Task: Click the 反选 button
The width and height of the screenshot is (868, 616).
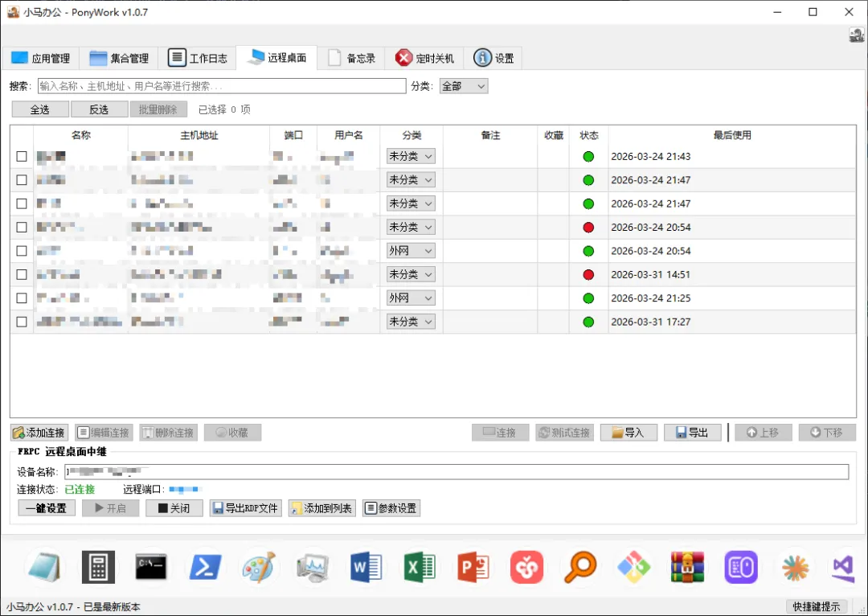Action: pos(100,109)
